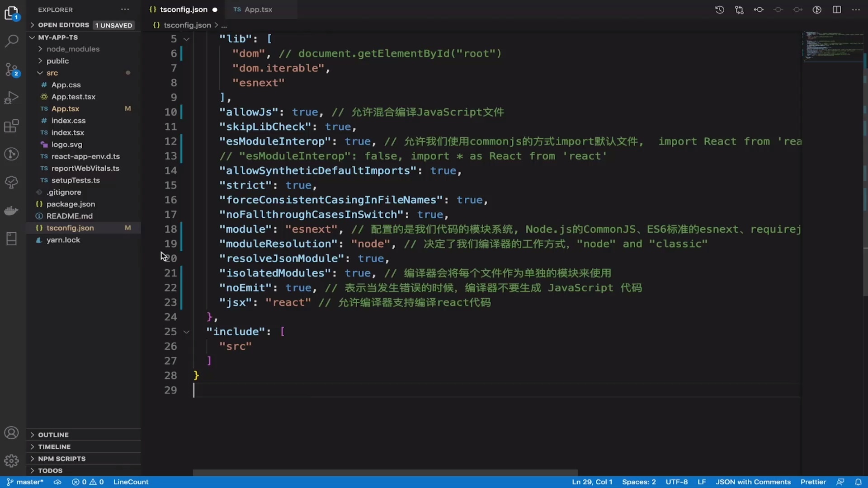Image resolution: width=868 pixels, height=488 pixels.
Task: Open Explorer Views and More Actions ellipsis
Action: coord(125,9)
